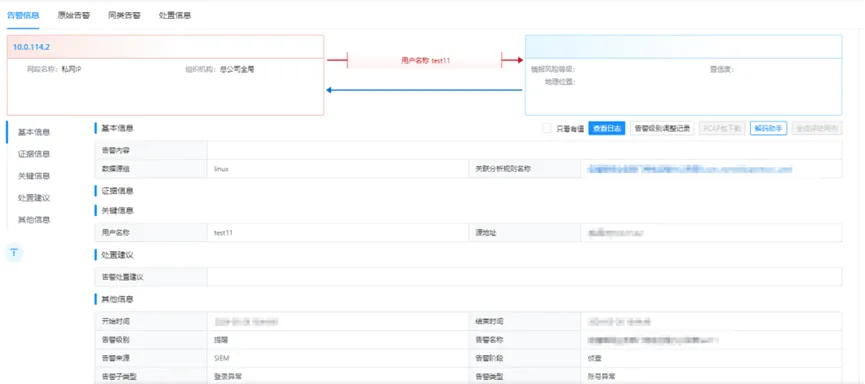This screenshot has width=865, height=384.
Task: Switch to the 原始告警 tab
Action: click(73, 15)
